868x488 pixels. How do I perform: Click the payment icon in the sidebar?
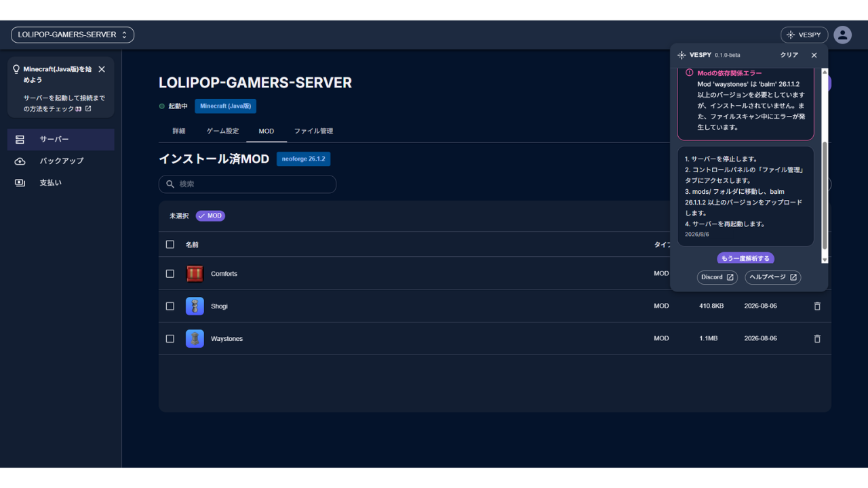(20, 183)
